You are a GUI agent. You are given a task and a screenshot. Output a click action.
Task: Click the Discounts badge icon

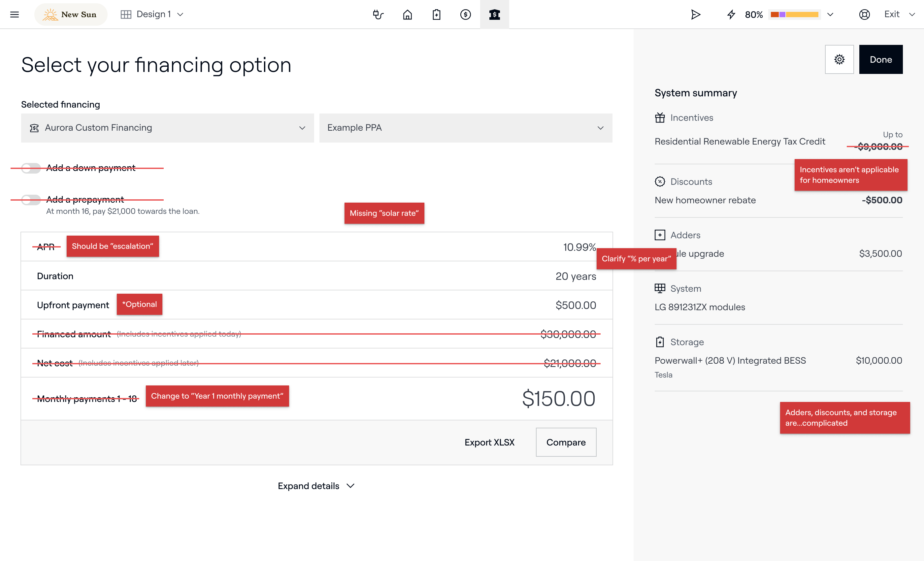(660, 181)
